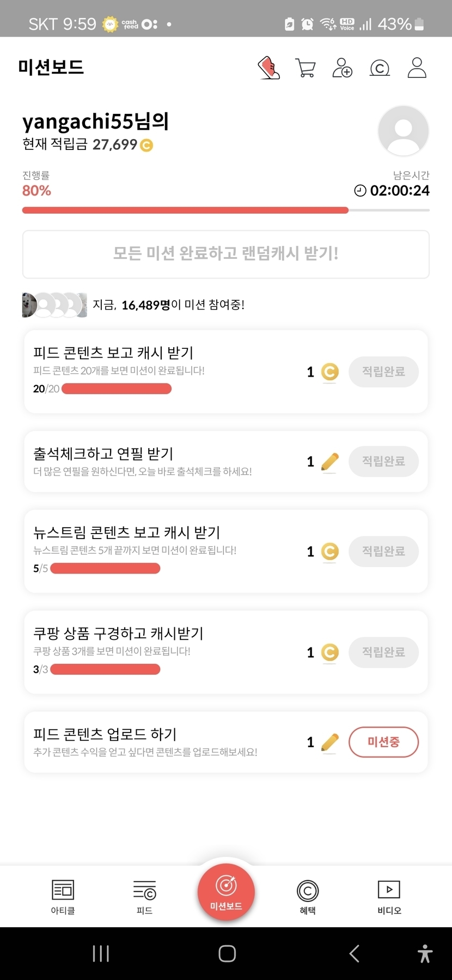Click the 80% mission progress bar
This screenshot has height=980, width=452.
(225, 210)
